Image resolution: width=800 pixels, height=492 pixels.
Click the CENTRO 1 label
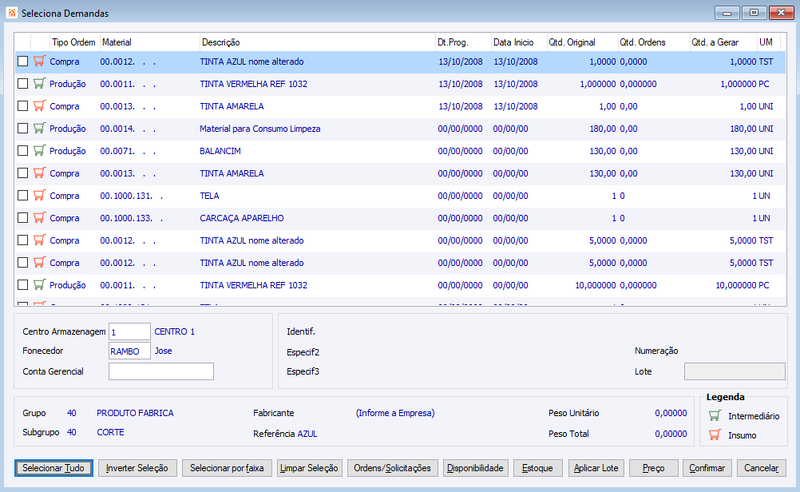click(174, 332)
